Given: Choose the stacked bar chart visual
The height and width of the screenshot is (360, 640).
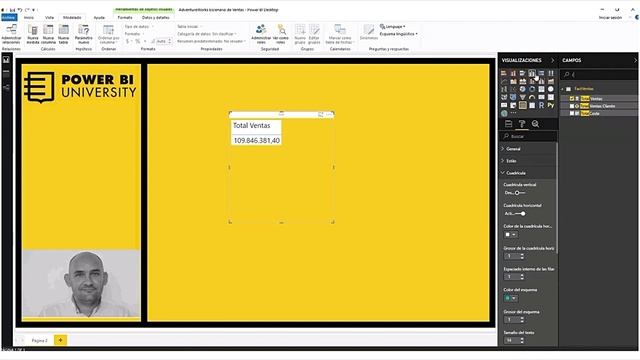Looking at the screenshot, I should pyautogui.click(x=504, y=73).
